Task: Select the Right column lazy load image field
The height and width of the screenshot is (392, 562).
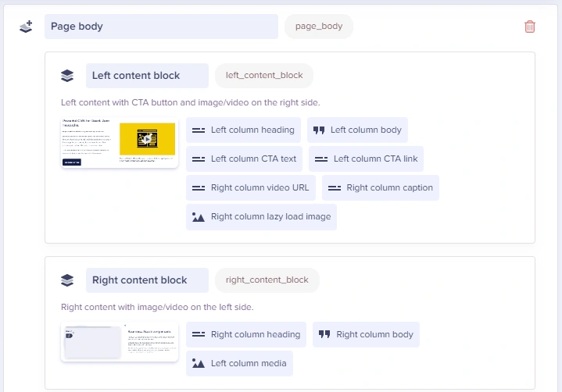Action: coord(261,217)
